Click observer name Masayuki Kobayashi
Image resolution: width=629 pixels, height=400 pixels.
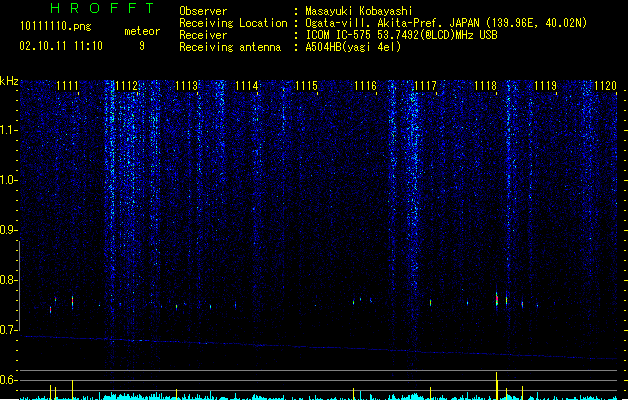point(359,11)
